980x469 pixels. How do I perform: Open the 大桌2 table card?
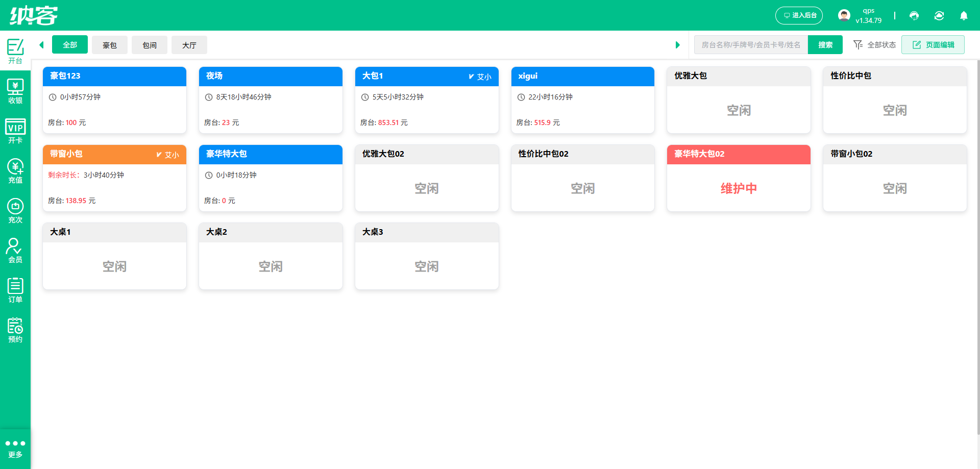271,256
